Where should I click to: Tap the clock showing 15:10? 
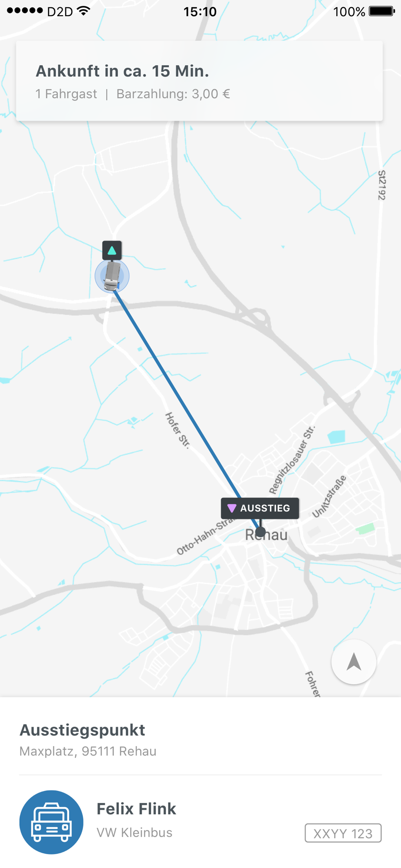(200, 11)
